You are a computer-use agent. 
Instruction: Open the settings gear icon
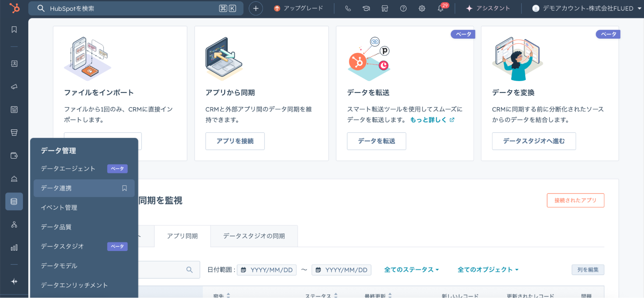[x=422, y=8]
